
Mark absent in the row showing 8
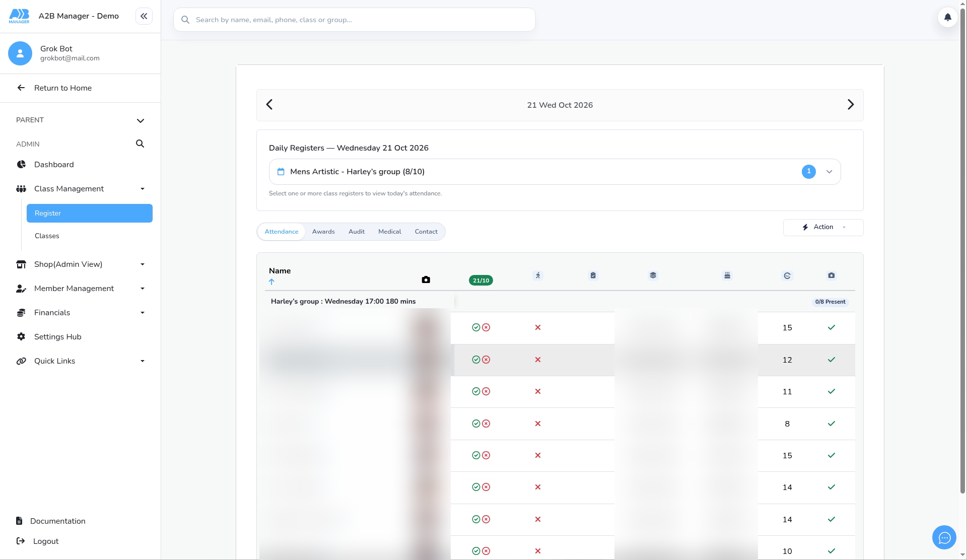click(486, 424)
